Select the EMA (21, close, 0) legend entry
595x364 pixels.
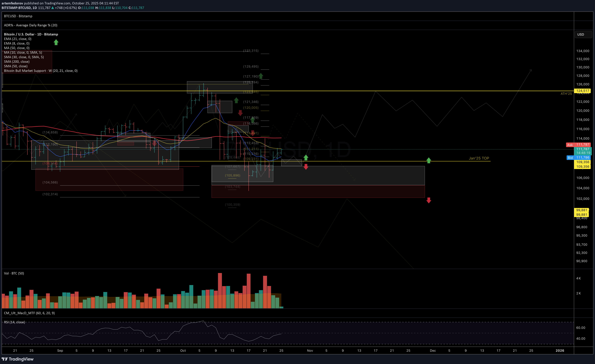[x=18, y=39]
